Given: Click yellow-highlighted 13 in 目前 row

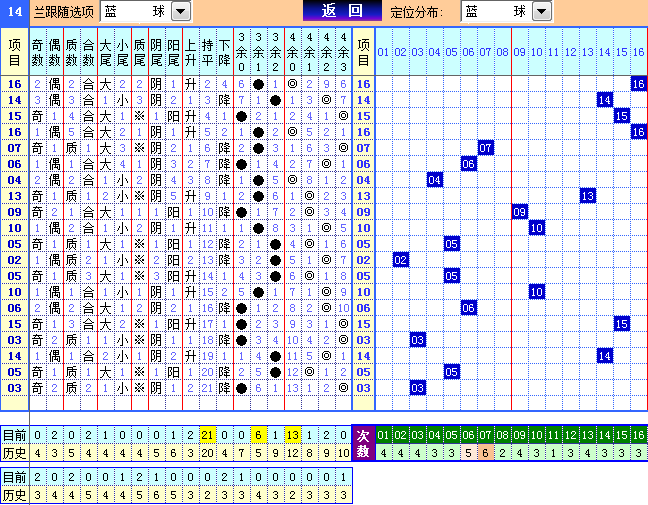Looking at the screenshot, I should pos(293,435).
